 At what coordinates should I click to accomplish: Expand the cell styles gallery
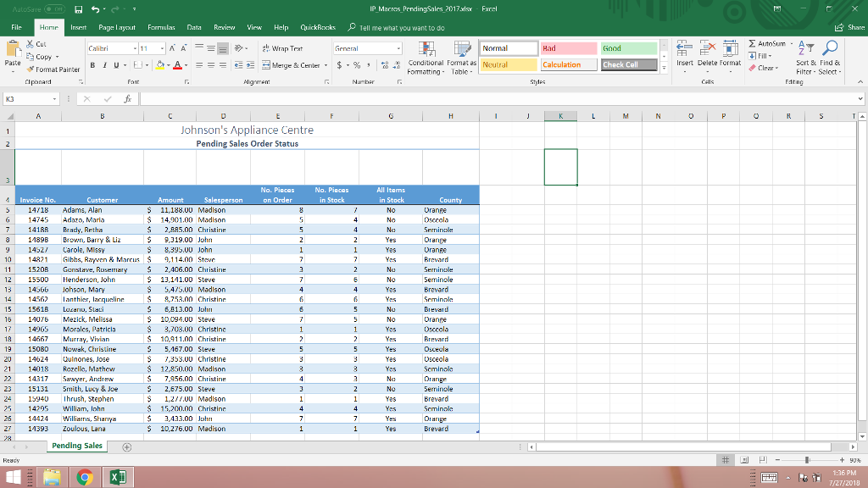pyautogui.click(x=664, y=68)
